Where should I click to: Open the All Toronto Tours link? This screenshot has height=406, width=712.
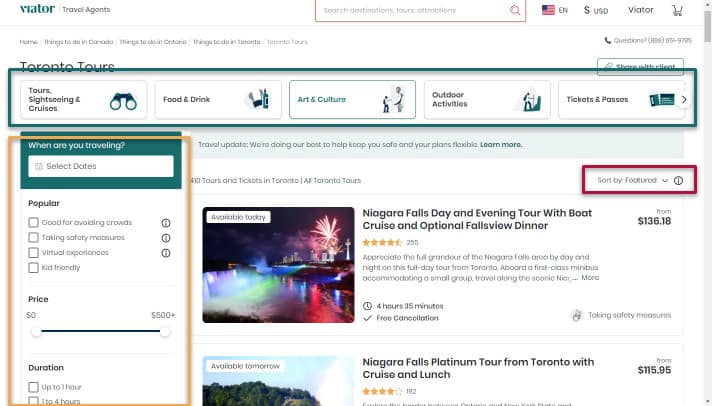coord(332,180)
